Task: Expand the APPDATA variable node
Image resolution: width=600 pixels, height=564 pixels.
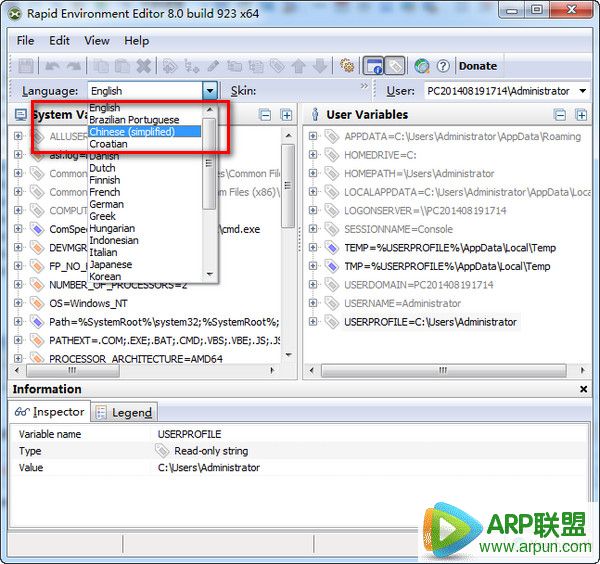Action: (313, 136)
